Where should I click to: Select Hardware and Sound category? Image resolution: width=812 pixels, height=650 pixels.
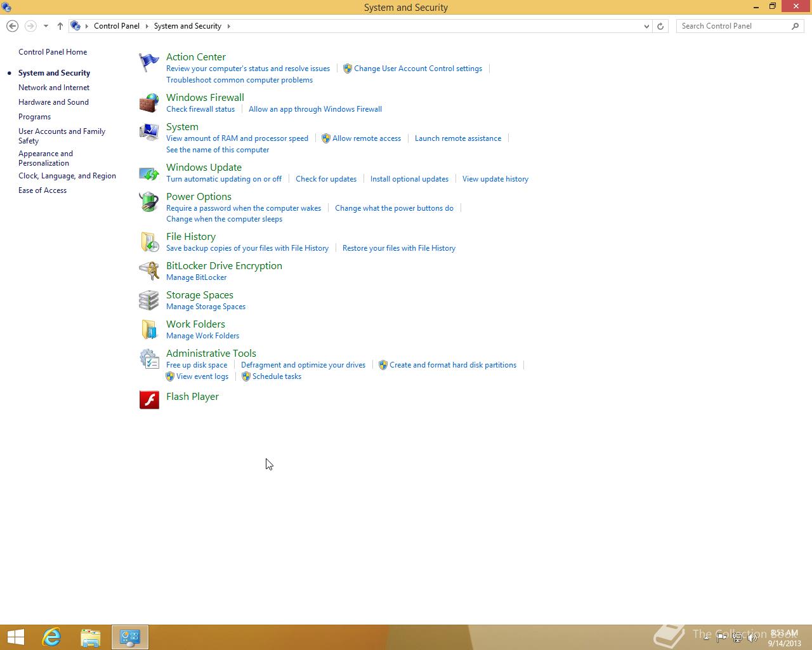click(53, 102)
